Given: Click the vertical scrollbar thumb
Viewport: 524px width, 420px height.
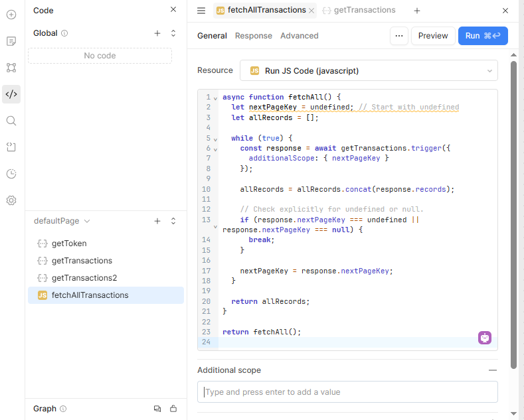Looking at the screenshot, I should 513,215.
